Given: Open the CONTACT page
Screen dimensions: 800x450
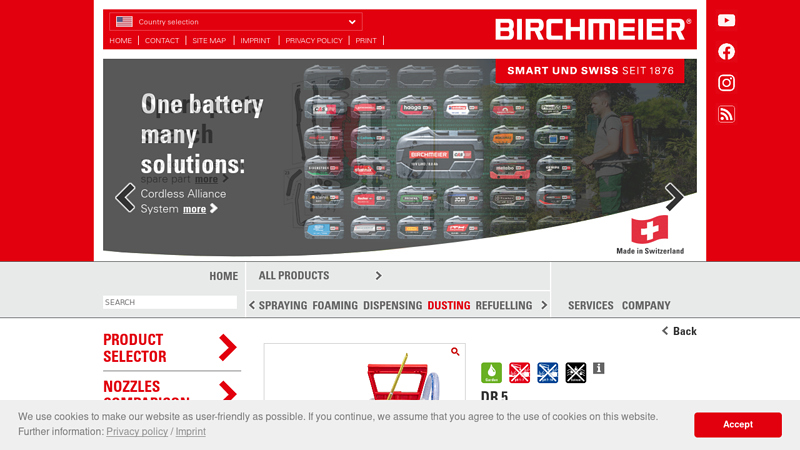Looking at the screenshot, I should click(162, 40).
